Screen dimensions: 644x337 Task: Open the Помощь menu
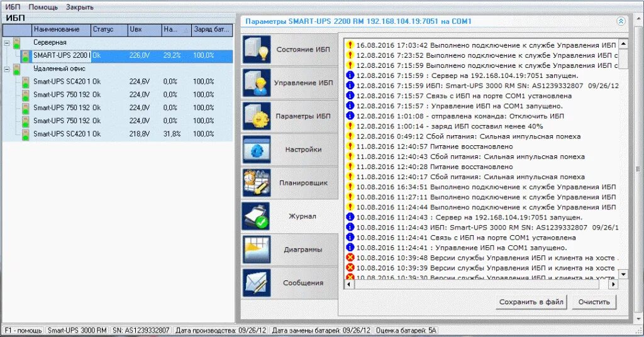tap(43, 7)
